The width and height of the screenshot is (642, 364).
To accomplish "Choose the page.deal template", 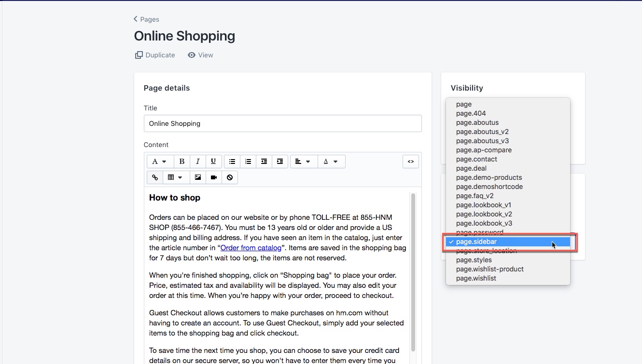I will pyautogui.click(x=508, y=168).
